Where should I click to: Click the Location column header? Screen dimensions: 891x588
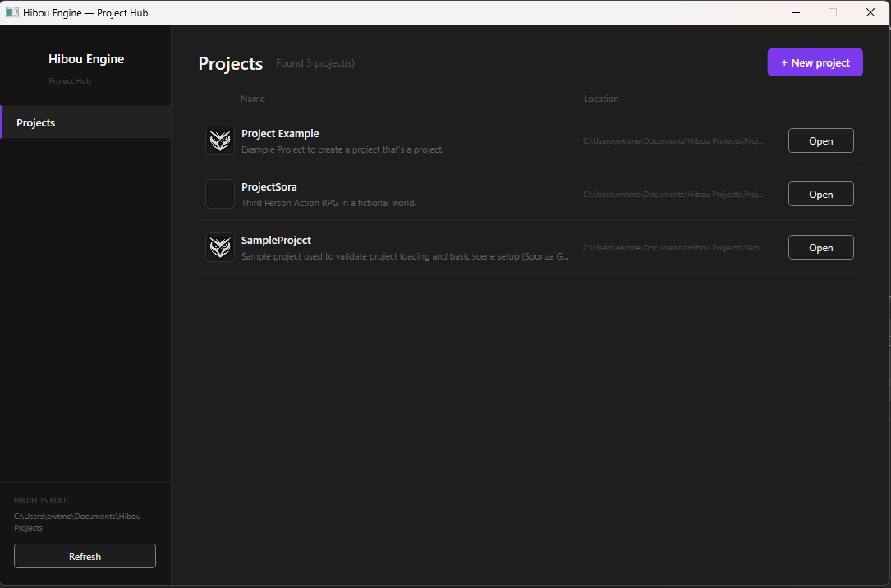click(601, 99)
